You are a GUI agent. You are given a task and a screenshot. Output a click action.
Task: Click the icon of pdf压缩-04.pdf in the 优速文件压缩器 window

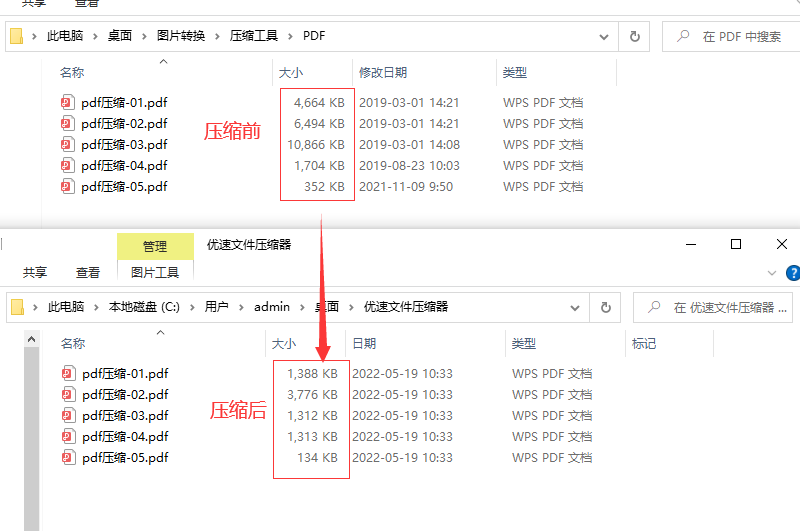(69, 436)
